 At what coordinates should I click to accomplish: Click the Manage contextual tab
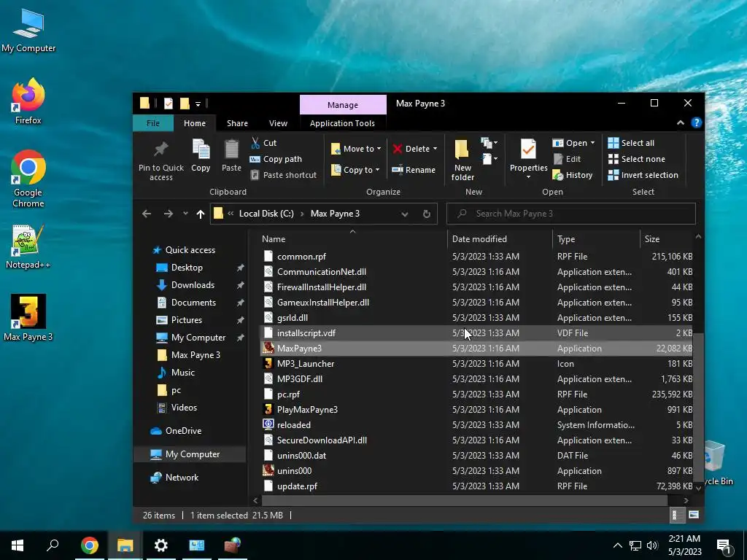(343, 105)
